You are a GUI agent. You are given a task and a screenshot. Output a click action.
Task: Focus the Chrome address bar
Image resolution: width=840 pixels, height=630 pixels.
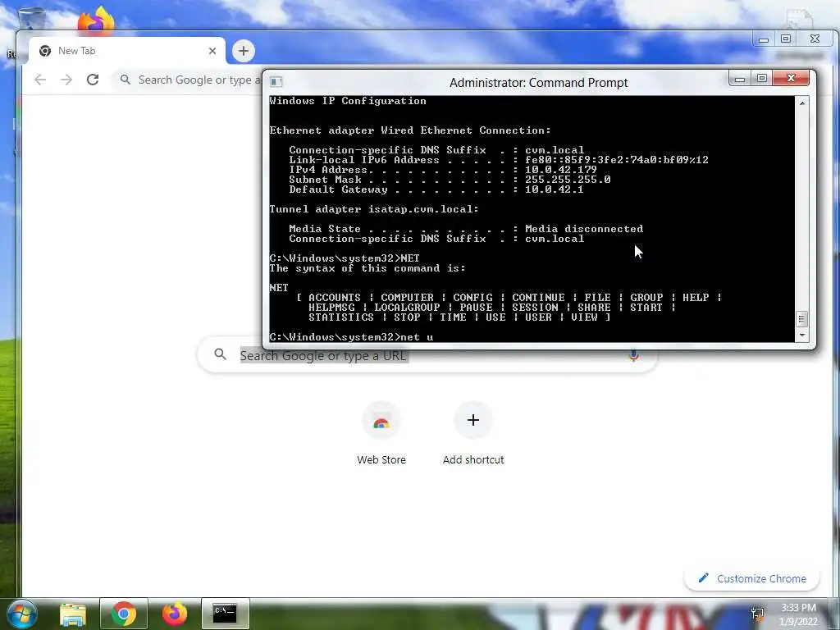pyautogui.click(x=188, y=80)
